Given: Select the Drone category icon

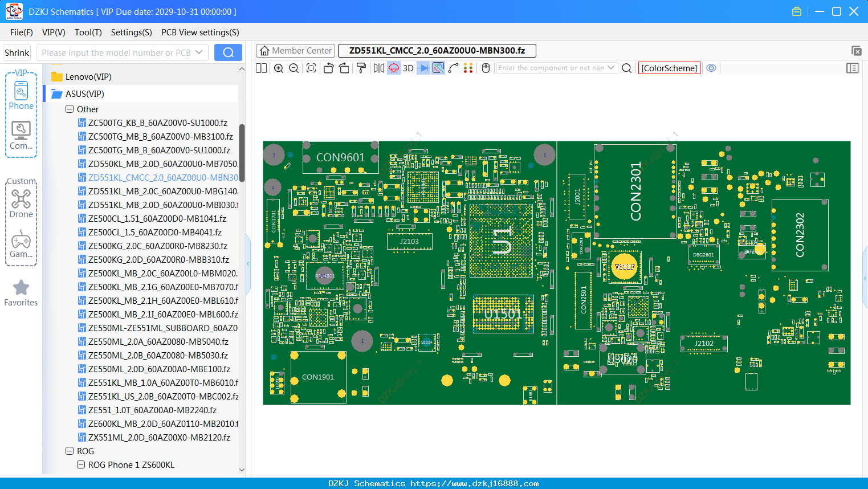Looking at the screenshot, I should coord(21,203).
